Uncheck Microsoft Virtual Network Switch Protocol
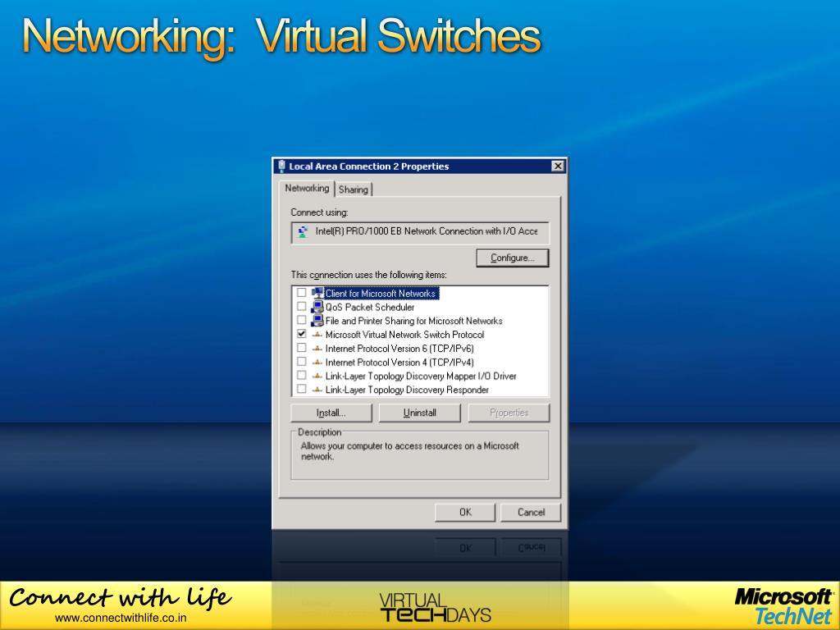This screenshot has width=840, height=630. 302,334
